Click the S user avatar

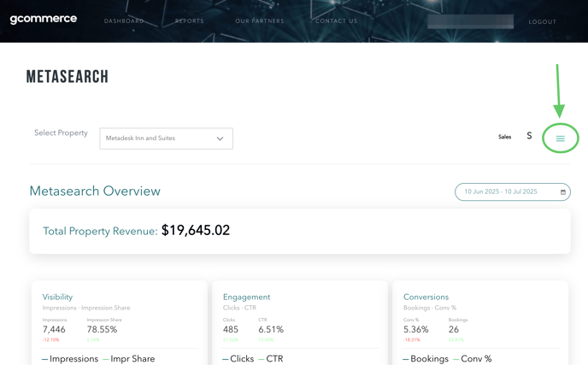(529, 136)
